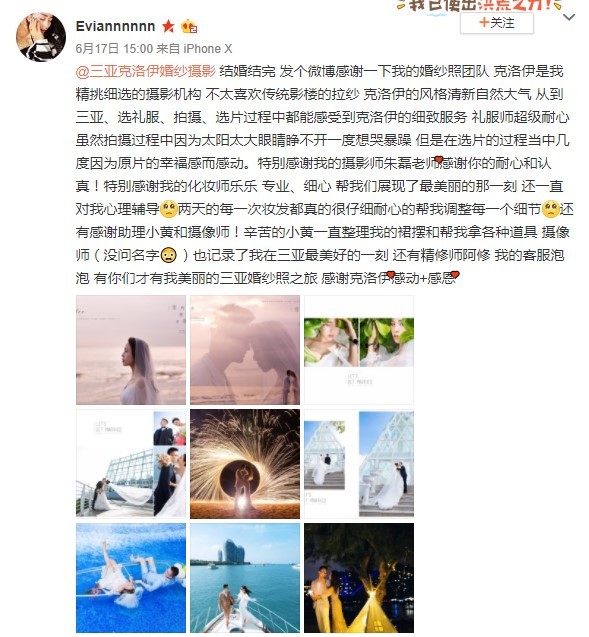Click the first crying emoji after 对我心理辅导
This screenshot has width=589, height=637.
tap(169, 209)
